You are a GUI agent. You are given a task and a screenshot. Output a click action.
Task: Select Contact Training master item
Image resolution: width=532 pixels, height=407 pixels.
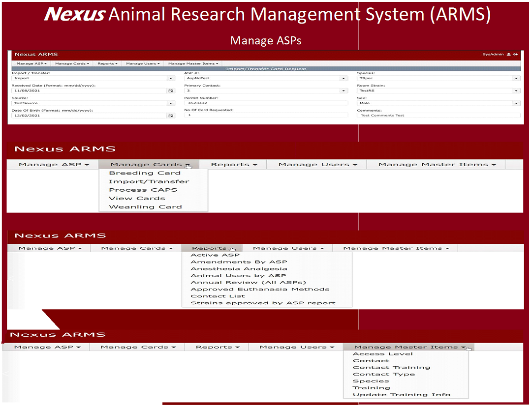(x=392, y=367)
